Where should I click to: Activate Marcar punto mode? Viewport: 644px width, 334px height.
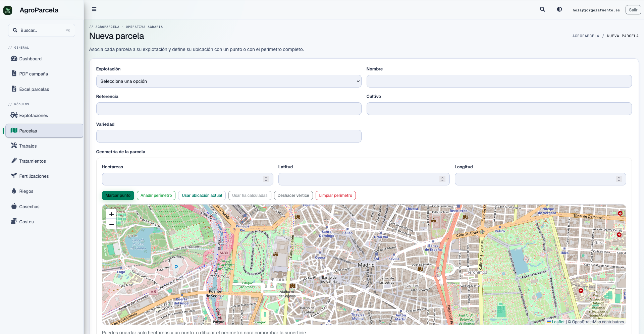tap(118, 196)
